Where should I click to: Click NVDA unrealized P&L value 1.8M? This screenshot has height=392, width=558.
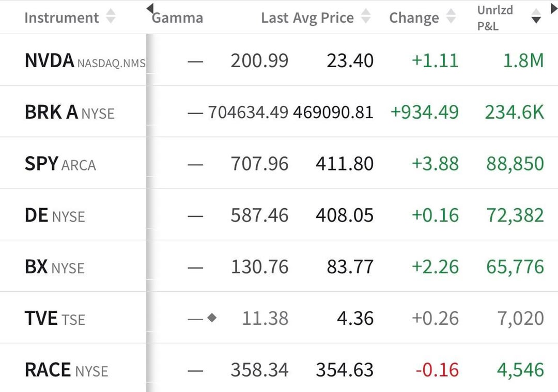tap(523, 61)
